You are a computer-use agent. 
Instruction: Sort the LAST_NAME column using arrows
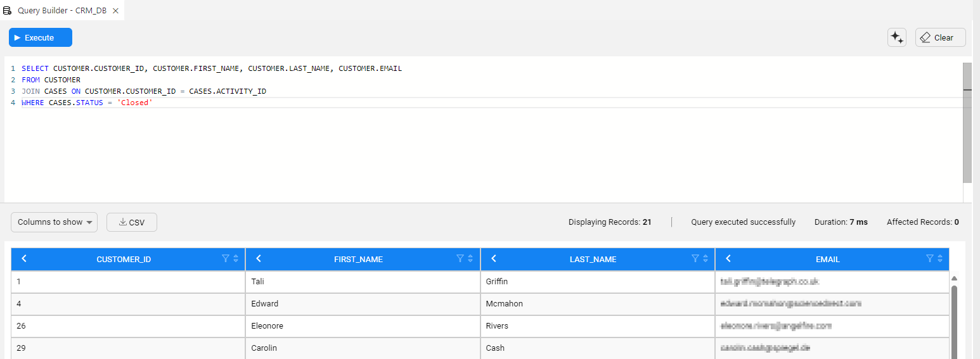pyautogui.click(x=706, y=258)
